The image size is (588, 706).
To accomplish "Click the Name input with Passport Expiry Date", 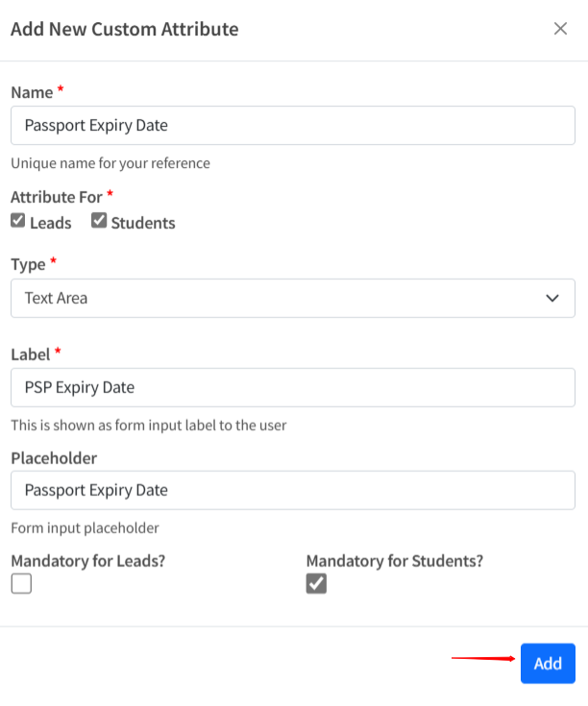I will pyautogui.click(x=292, y=125).
